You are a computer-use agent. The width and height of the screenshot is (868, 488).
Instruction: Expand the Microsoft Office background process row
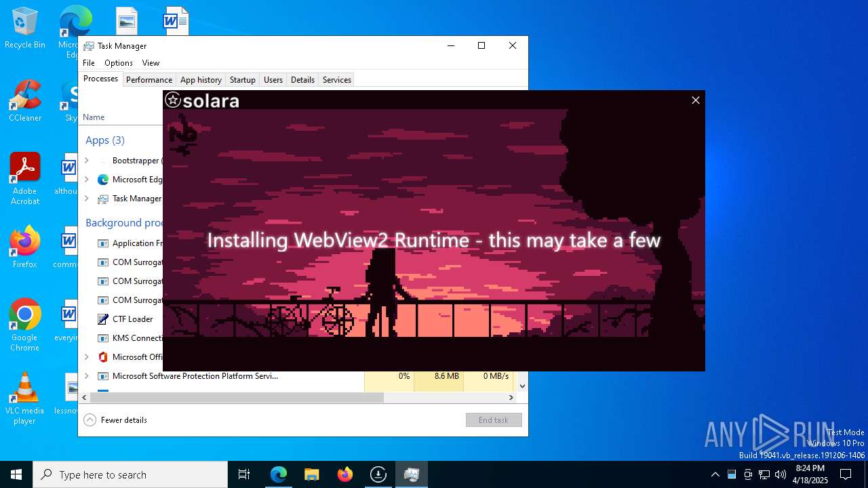click(86, 357)
